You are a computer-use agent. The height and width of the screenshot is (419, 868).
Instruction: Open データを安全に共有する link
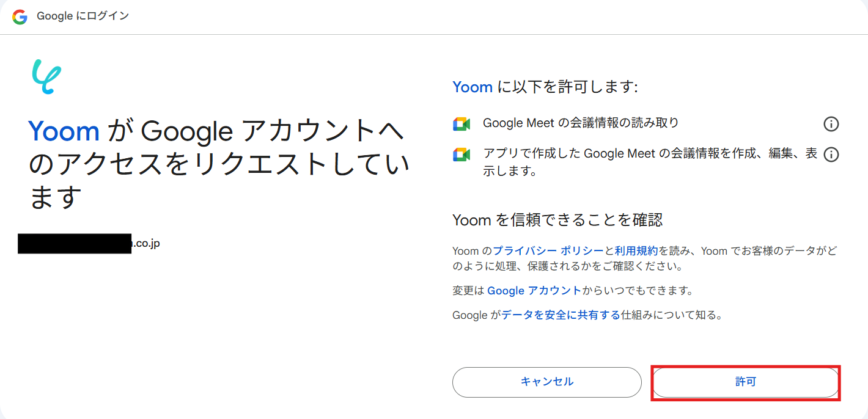pos(561,316)
